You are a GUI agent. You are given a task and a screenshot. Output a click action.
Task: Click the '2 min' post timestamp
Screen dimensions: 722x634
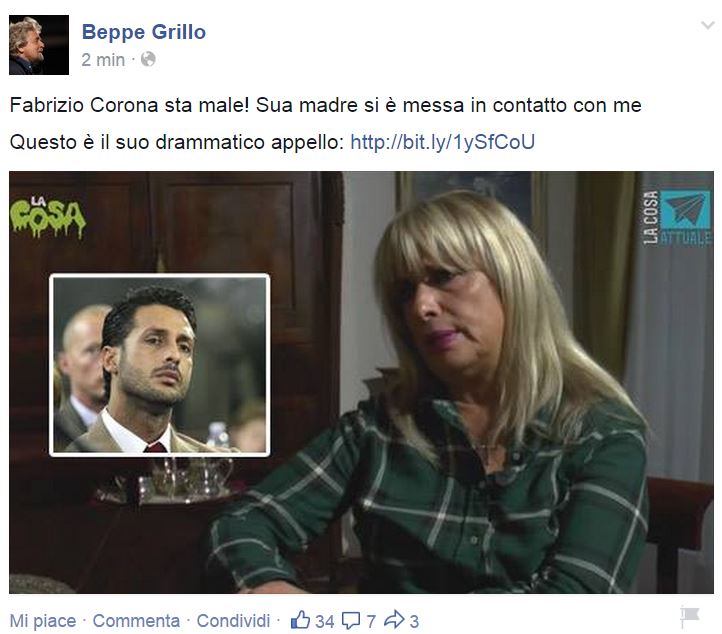click(x=103, y=60)
